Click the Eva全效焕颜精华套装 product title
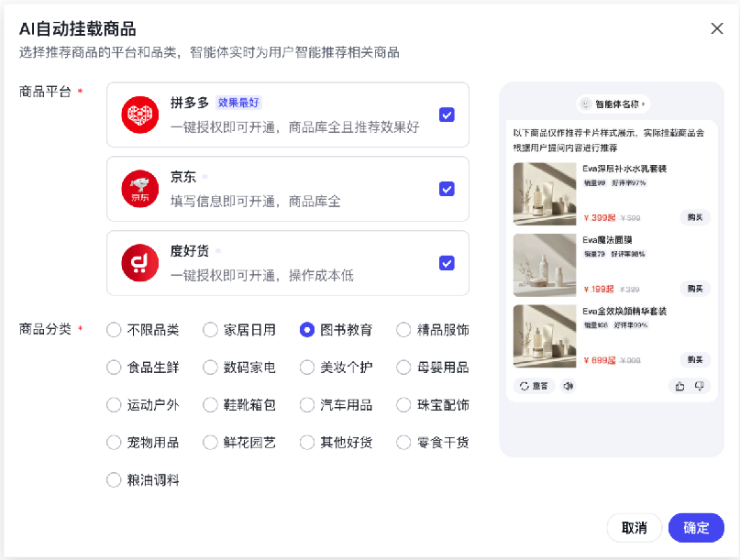 click(x=624, y=312)
